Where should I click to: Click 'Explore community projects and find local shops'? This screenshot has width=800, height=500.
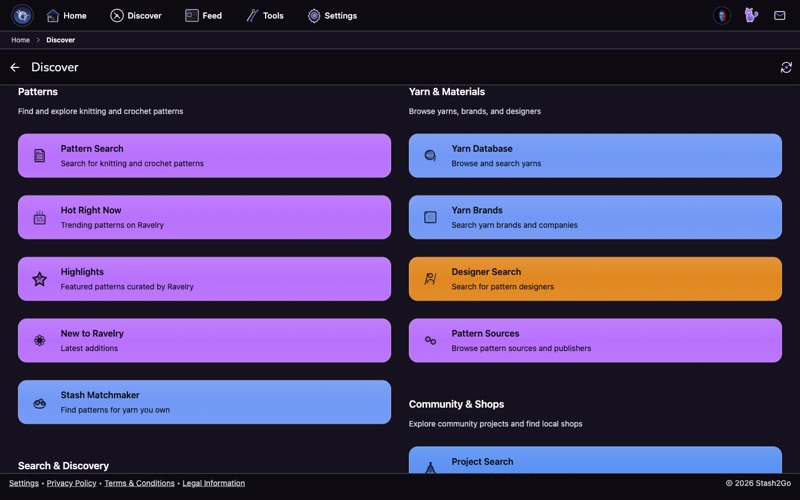495,424
